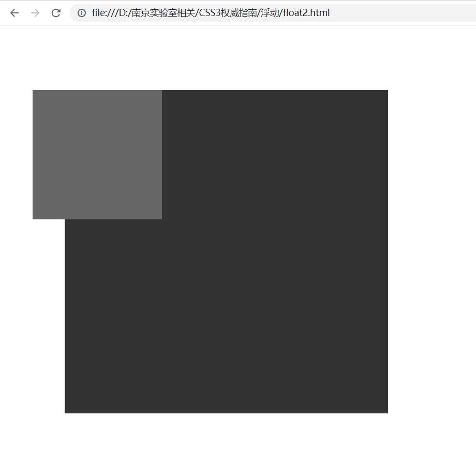Click the lighter gray floated square

pos(97,155)
